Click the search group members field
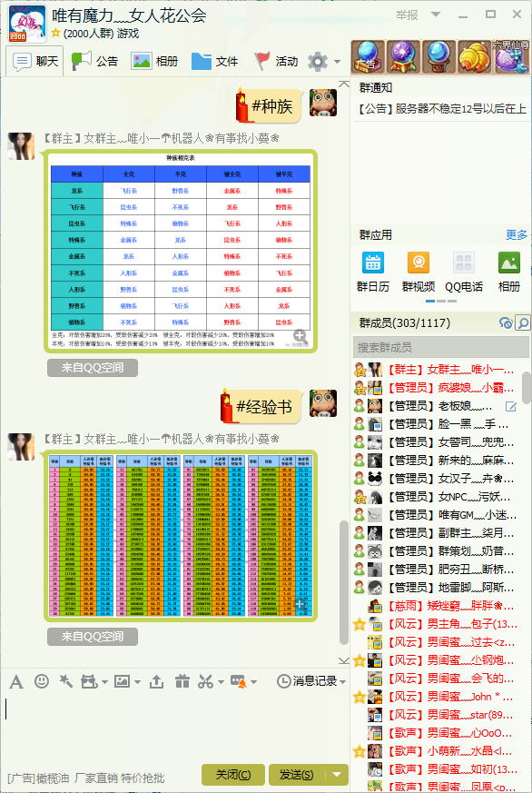Image resolution: width=532 pixels, height=793 pixels. pyautogui.click(x=441, y=347)
